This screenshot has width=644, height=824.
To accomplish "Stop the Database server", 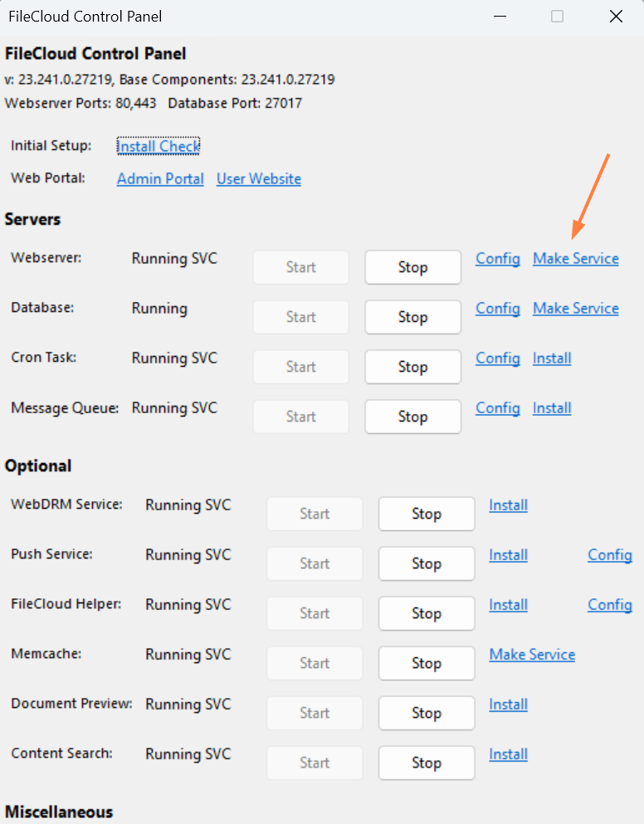I will pos(412,317).
